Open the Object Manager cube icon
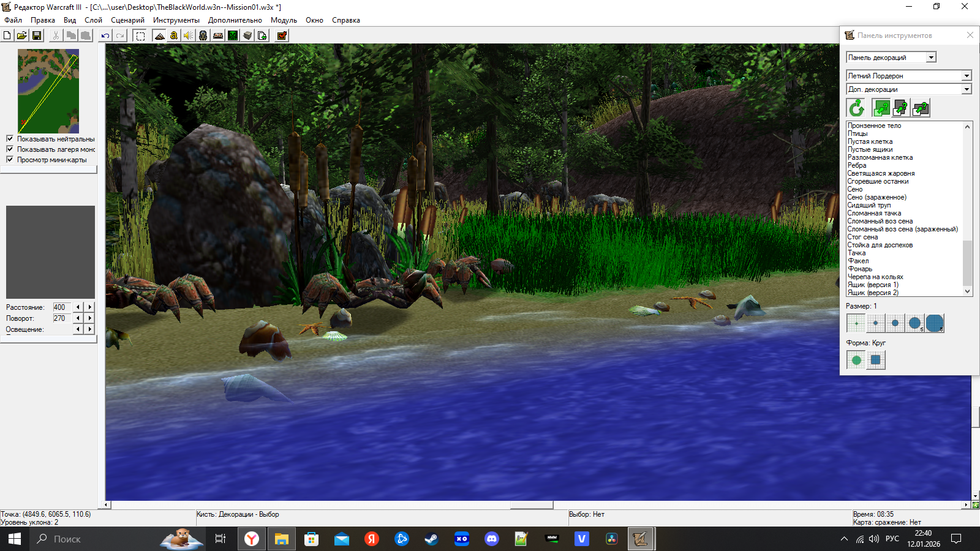The width and height of the screenshot is (980, 551). [x=247, y=36]
